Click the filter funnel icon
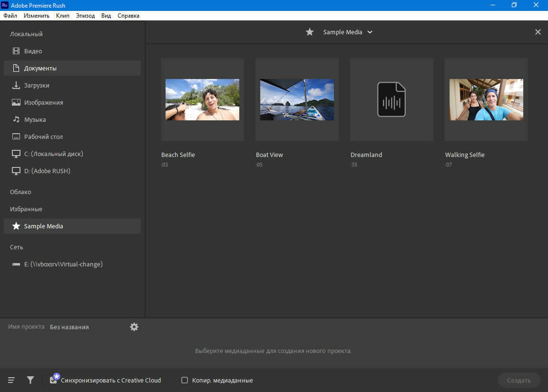The width and height of the screenshot is (548, 392). [x=30, y=380]
